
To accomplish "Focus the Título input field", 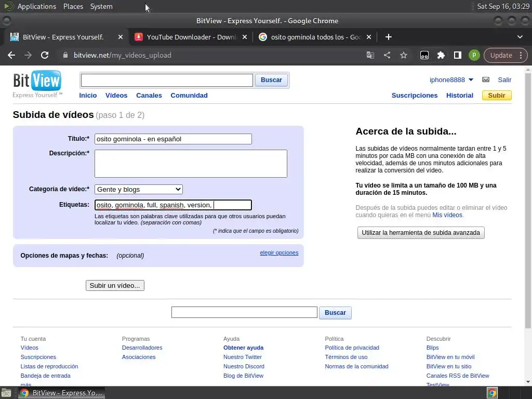I will point(173,139).
